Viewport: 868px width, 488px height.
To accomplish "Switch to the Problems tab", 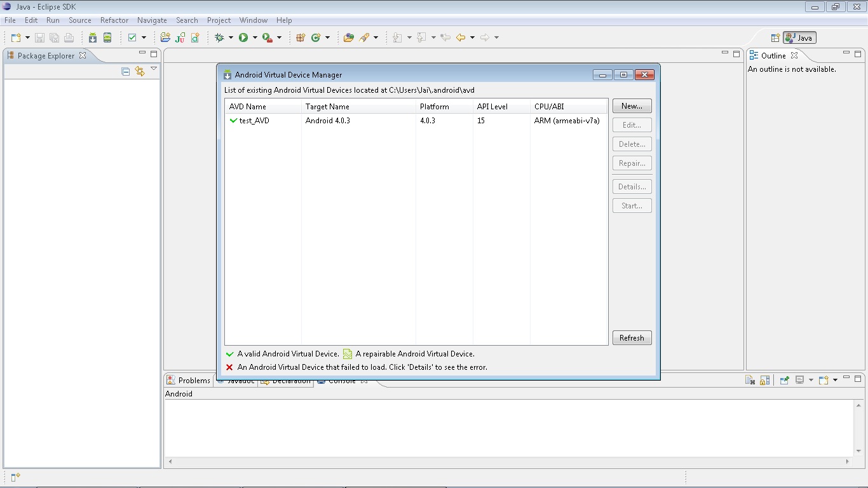I will tap(188, 380).
